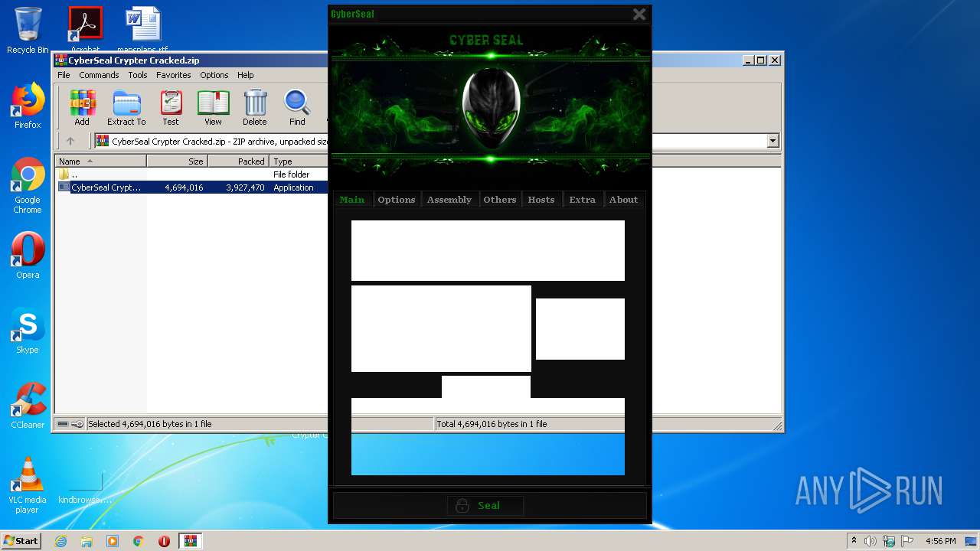The height and width of the screenshot is (551, 980).
Task: Click the Delete icon in WinRAR toolbar
Action: pyautogui.click(x=255, y=107)
